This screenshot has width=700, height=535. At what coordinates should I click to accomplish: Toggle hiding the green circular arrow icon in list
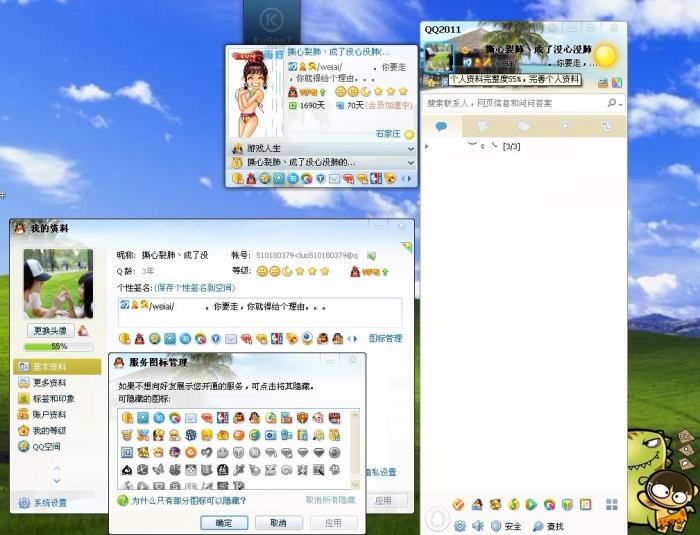(254, 435)
